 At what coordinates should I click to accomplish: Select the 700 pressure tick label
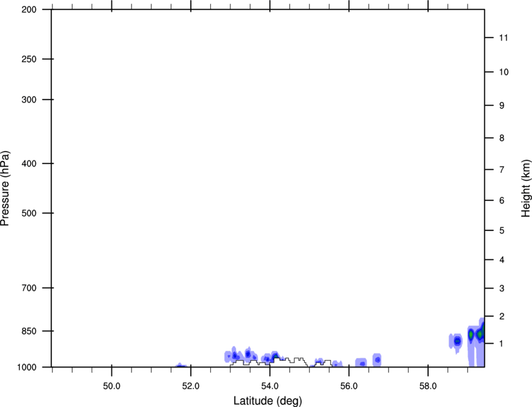[x=29, y=288]
